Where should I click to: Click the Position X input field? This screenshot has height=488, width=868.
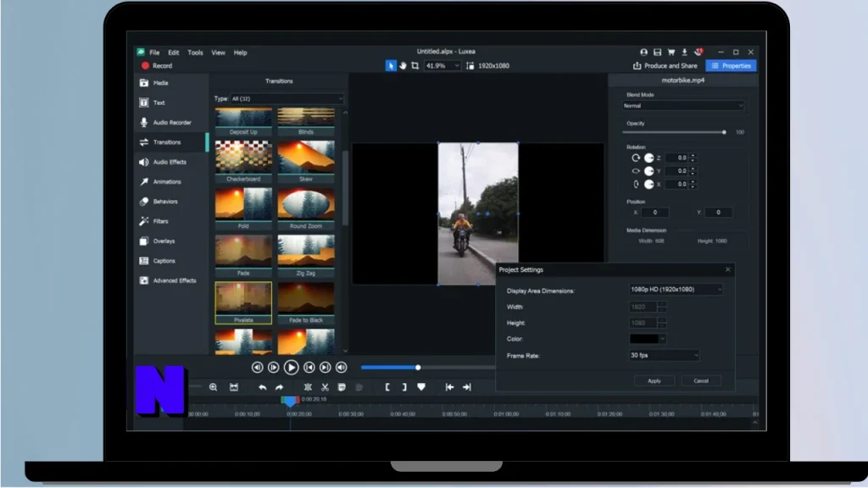coord(655,213)
